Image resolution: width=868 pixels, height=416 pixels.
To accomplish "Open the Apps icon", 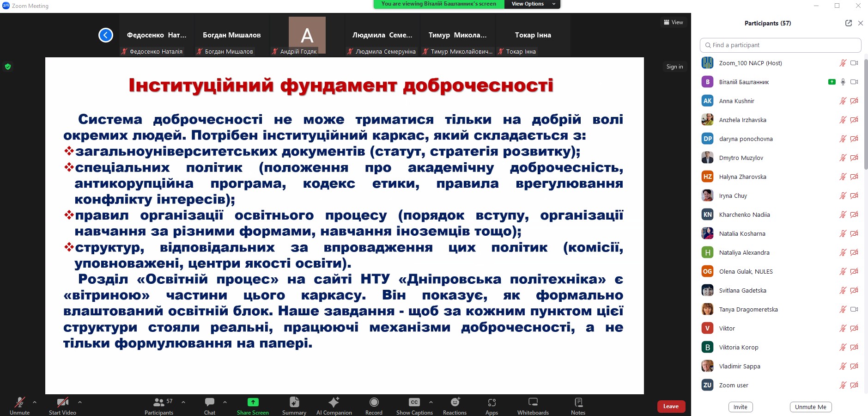I will (492, 402).
